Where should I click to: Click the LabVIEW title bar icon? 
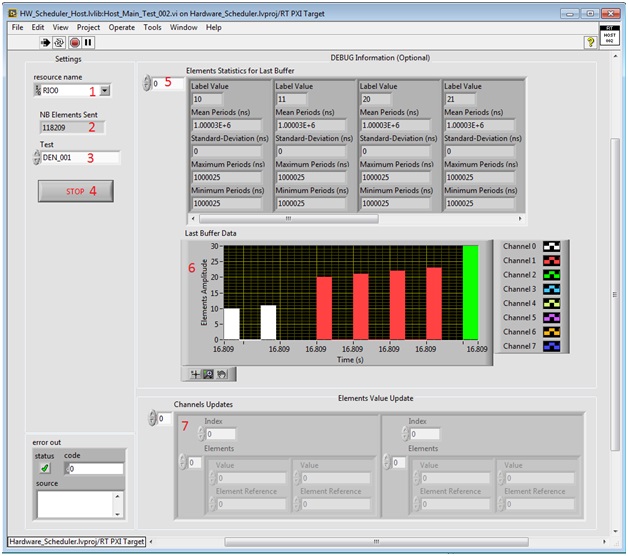(x=13, y=14)
